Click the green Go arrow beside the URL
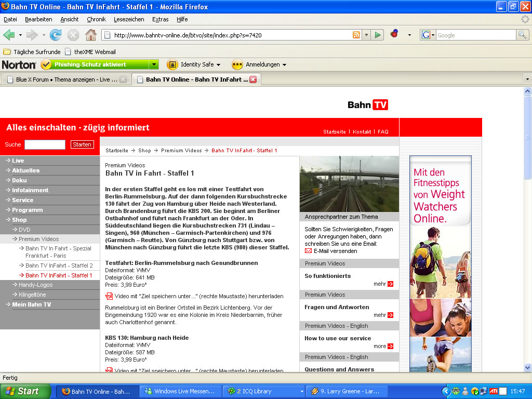Screen dimensions: 532x399 pyautogui.click(x=378, y=35)
